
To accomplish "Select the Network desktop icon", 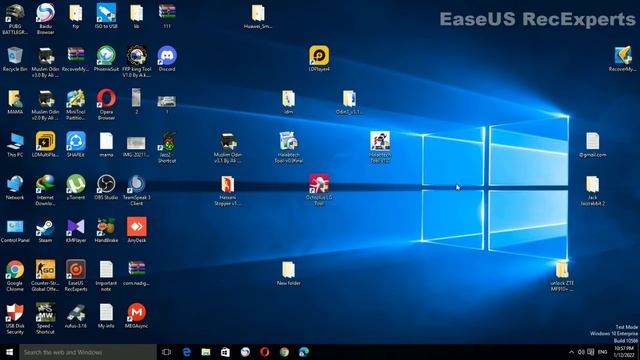I will tap(15, 187).
